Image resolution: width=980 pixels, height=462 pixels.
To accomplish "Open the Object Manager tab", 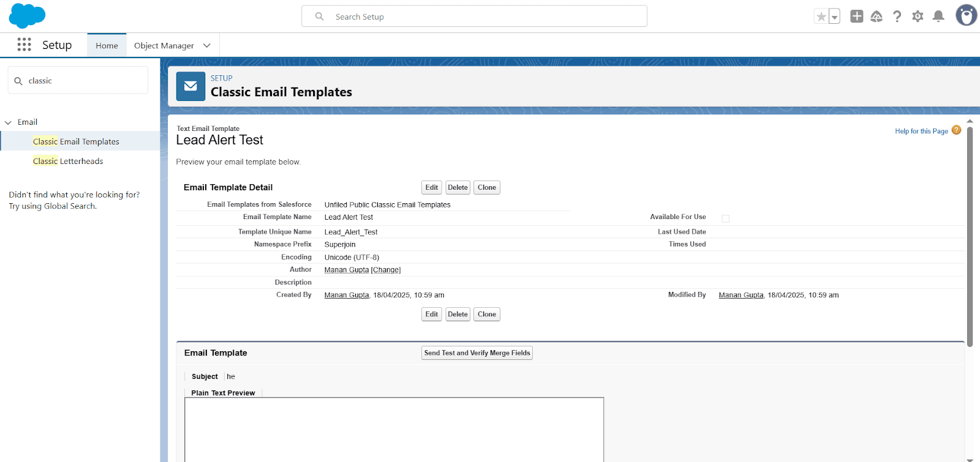I will click(x=164, y=45).
